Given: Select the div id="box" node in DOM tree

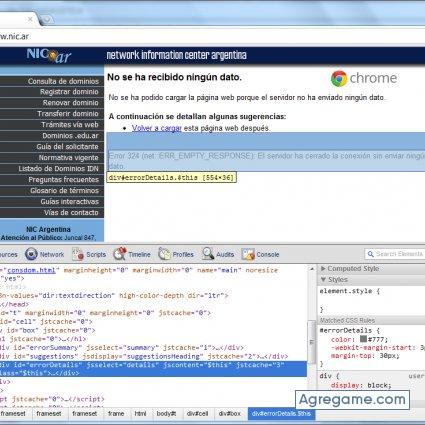Looking at the screenshot, I should pos(48,330).
